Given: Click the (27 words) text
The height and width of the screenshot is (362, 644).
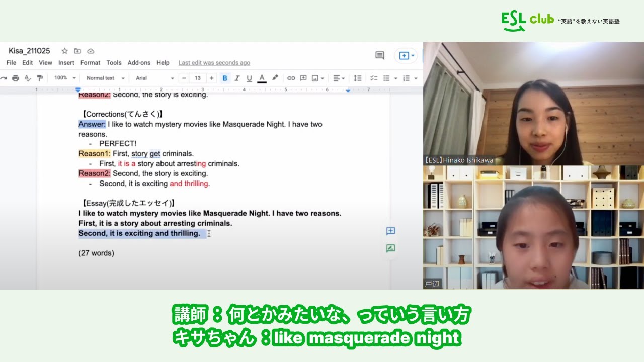Looking at the screenshot, I should tap(96, 253).
